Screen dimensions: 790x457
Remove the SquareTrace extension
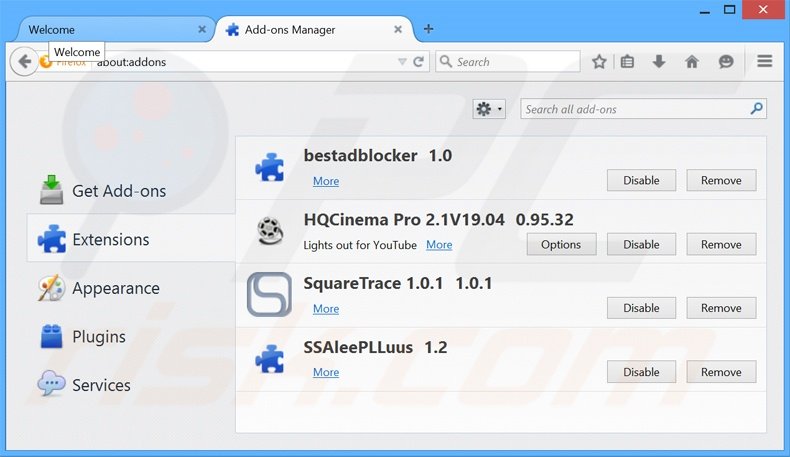(721, 308)
